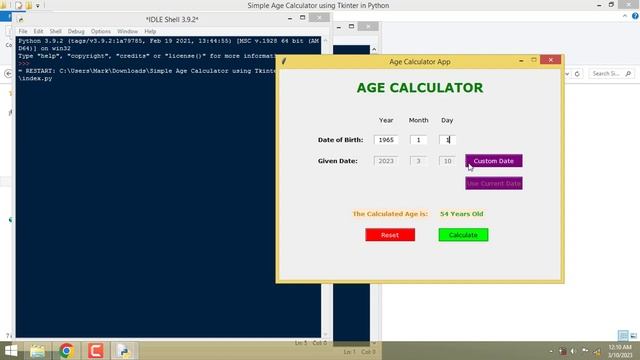Viewport: 640px width, 360px height.
Task: Click the Custom Date button
Action: 493,161
